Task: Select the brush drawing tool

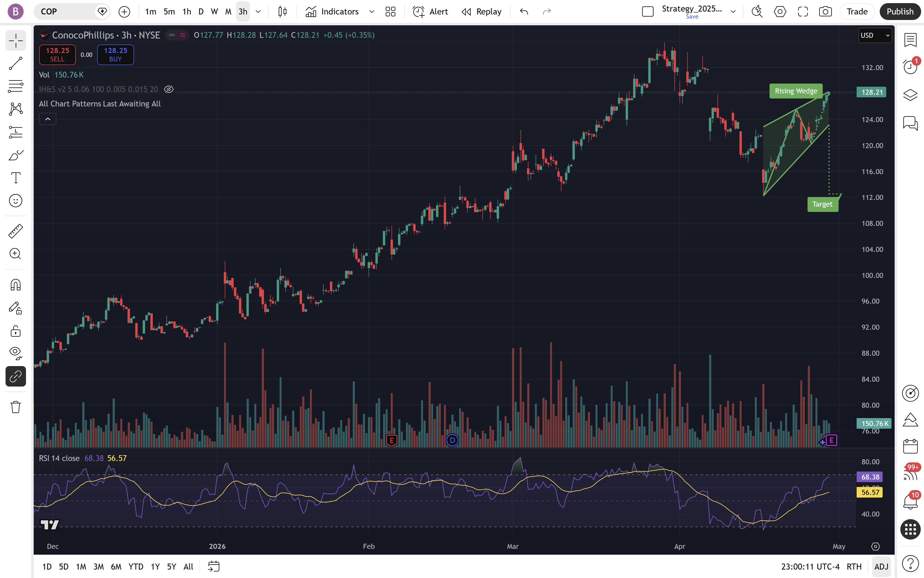Action: click(16, 155)
